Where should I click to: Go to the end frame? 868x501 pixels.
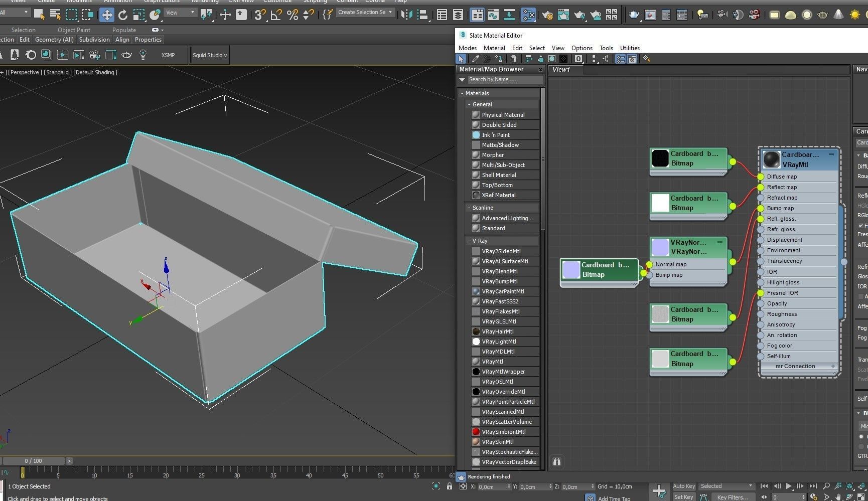[813, 486]
